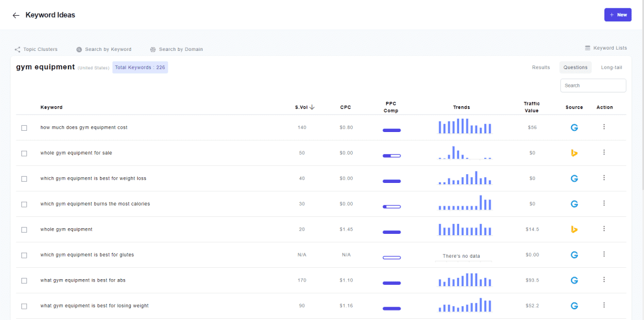
Task: Select 'what gym equipment is best for abs' checkbox
Action: tap(25, 280)
